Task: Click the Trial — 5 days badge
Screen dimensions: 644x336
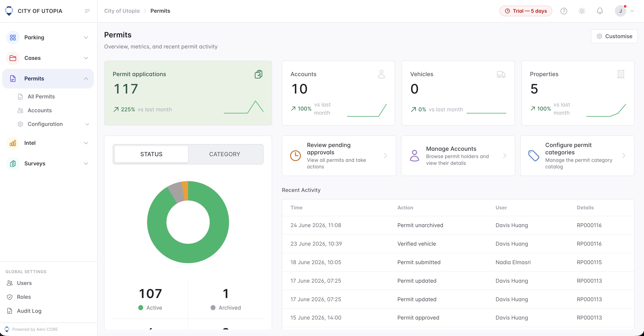Action: pos(526,11)
